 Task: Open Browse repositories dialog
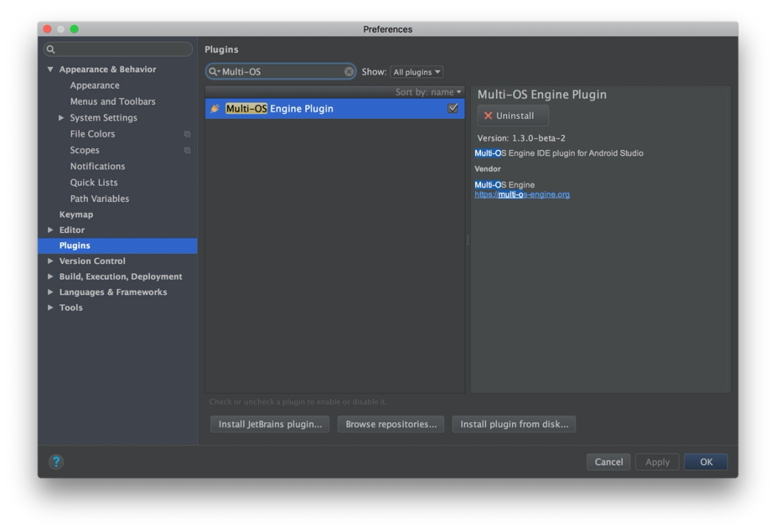(x=390, y=424)
